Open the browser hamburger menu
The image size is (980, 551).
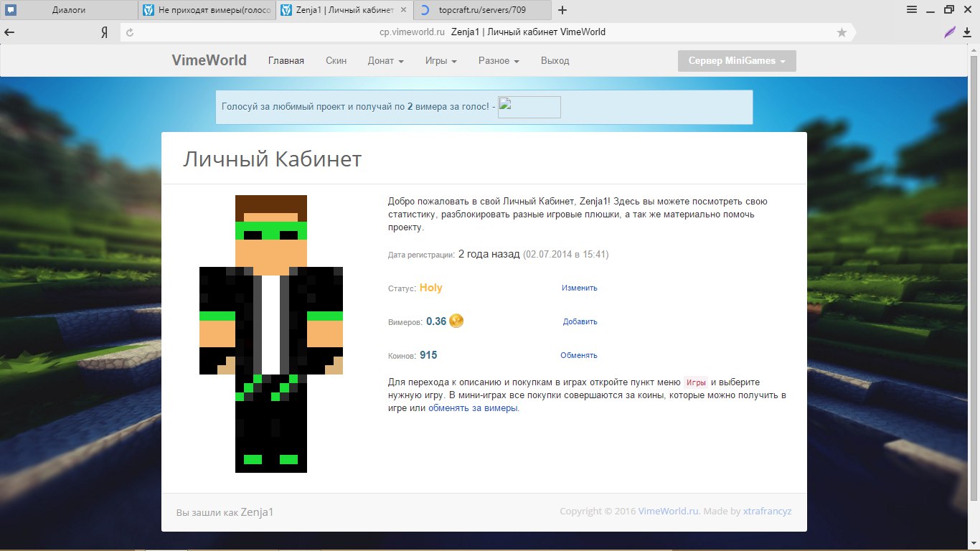coord(912,10)
